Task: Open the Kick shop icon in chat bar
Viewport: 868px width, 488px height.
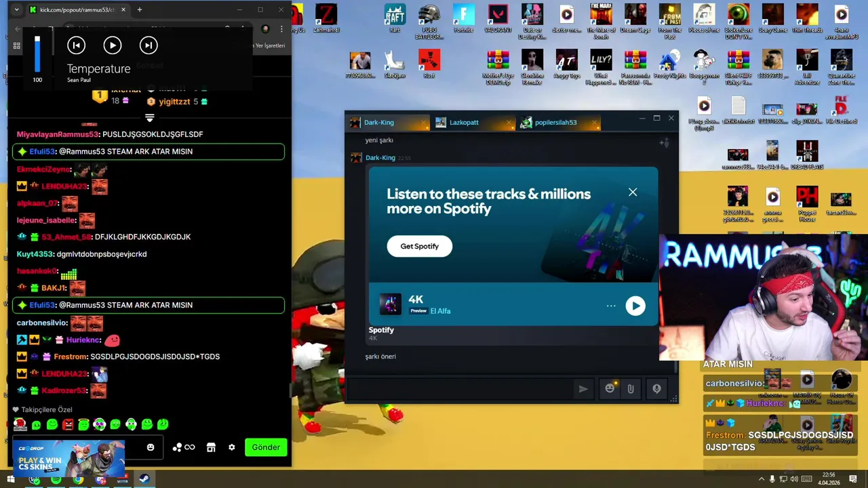Action: (211, 447)
